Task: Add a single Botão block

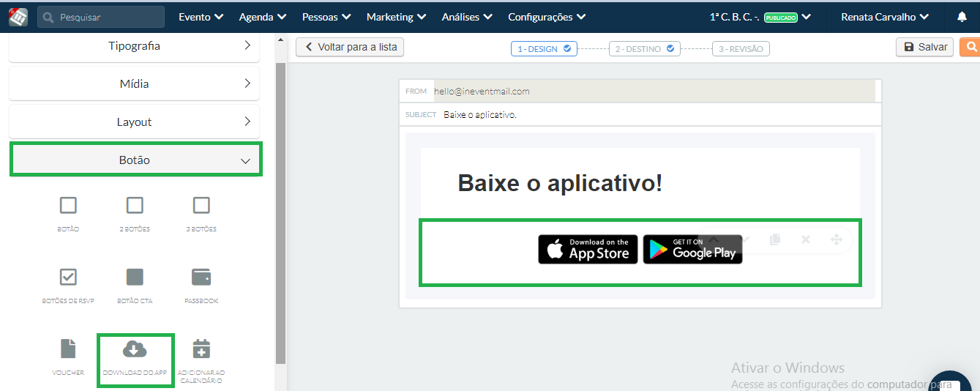Action: (x=68, y=214)
